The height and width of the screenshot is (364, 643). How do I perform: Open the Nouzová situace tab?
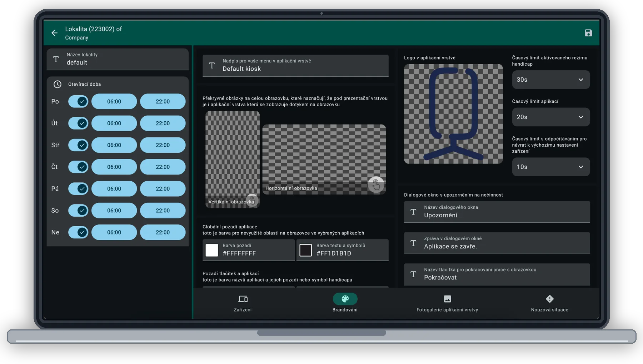pos(549,303)
